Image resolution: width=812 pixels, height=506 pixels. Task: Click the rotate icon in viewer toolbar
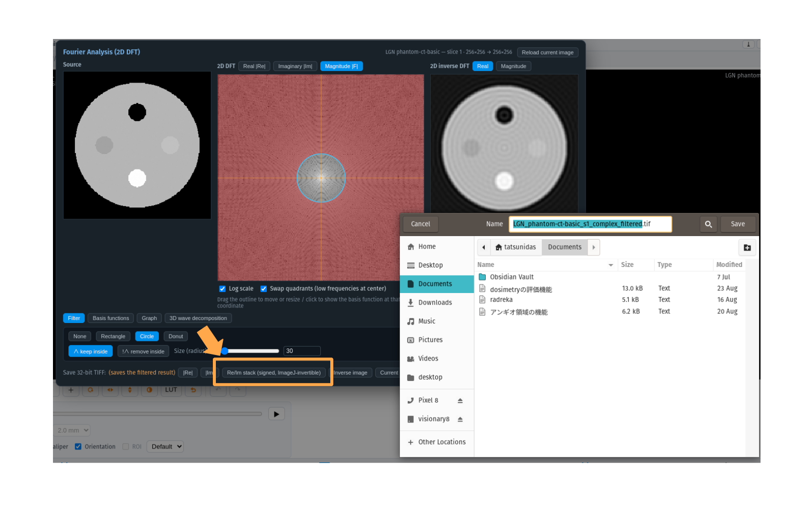pyautogui.click(x=90, y=390)
